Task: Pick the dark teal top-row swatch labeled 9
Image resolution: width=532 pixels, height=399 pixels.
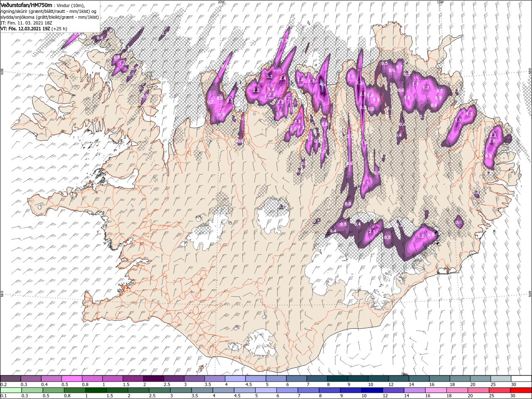Action: pos(358,378)
